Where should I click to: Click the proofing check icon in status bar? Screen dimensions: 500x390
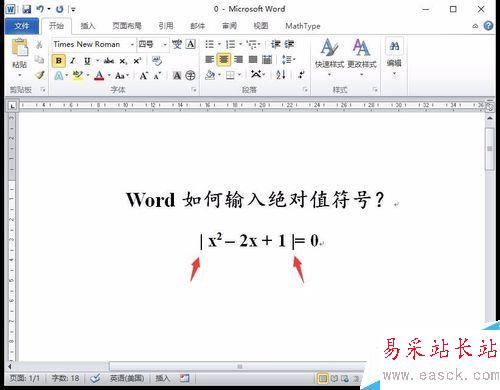[x=95, y=378]
